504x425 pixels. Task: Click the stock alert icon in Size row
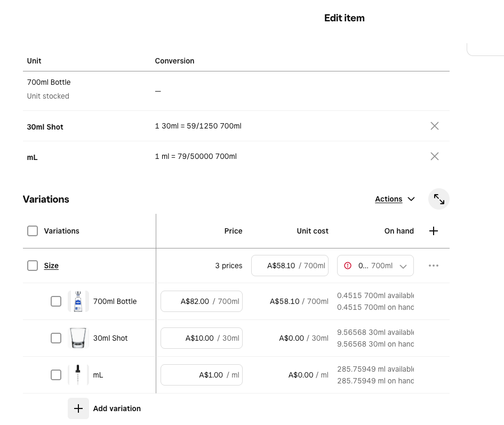pos(347,266)
